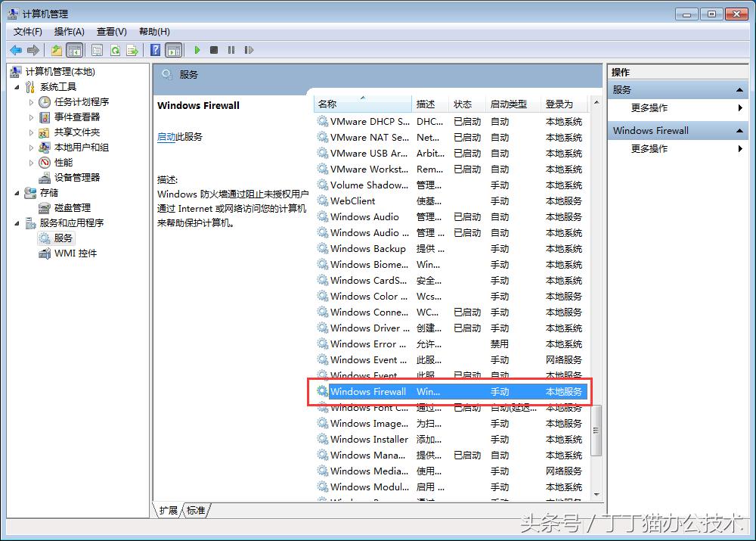Viewport: 756px width, 541px height.
Task: Switch to the 标准 tab
Action: [196, 510]
